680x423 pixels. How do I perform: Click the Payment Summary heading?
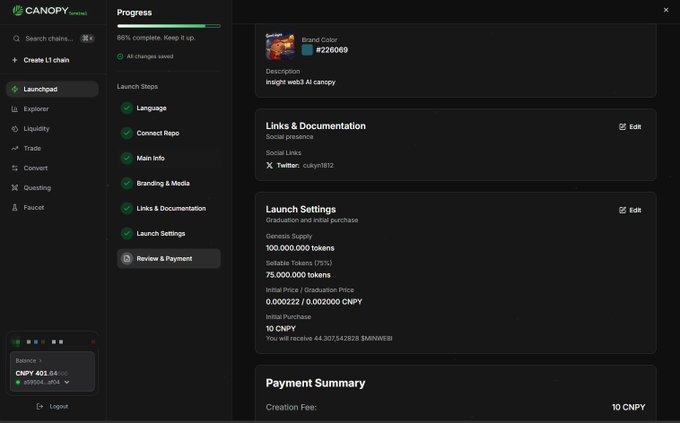315,383
